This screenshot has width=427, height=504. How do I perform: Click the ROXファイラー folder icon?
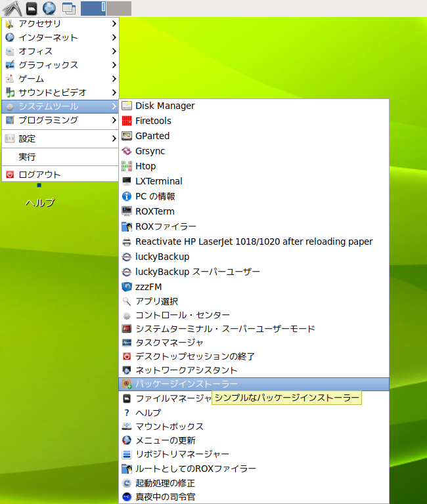pos(127,226)
